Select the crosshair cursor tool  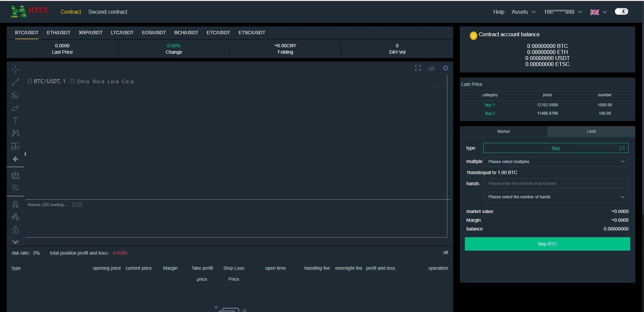tap(15, 70)
